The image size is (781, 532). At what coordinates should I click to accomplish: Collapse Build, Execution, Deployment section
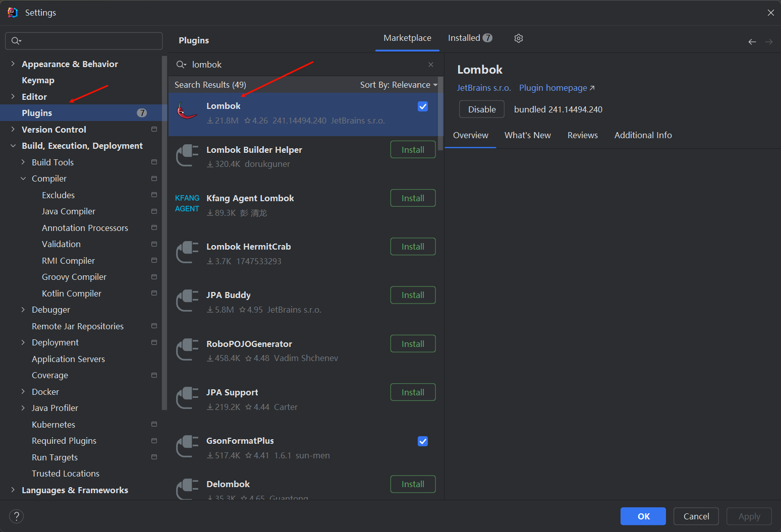click(13, 146)
